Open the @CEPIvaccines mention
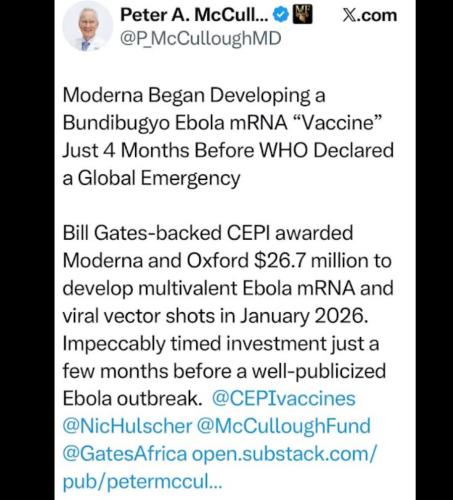The width and height of the screenshot is (453, 500). click(x=284, y=399)
